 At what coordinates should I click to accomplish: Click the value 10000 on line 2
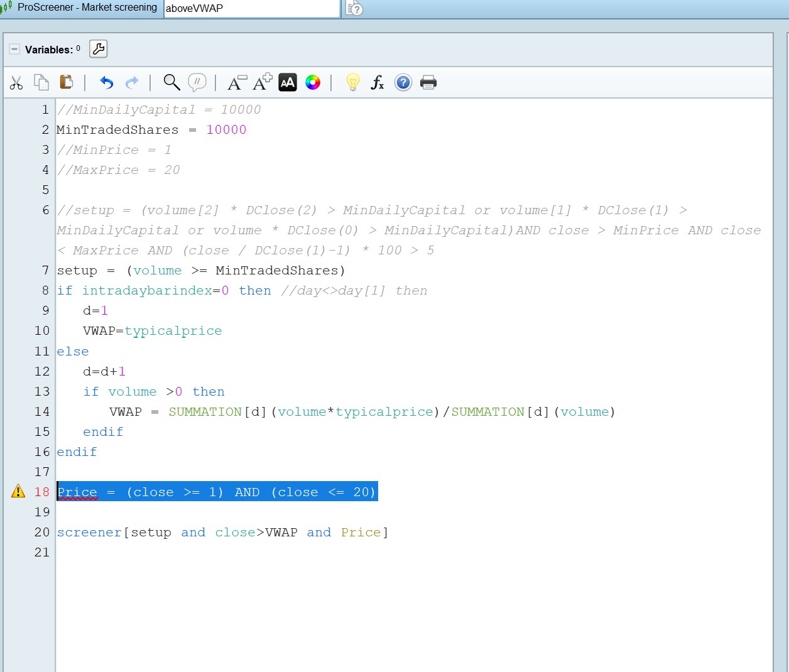tap(226, 129)
